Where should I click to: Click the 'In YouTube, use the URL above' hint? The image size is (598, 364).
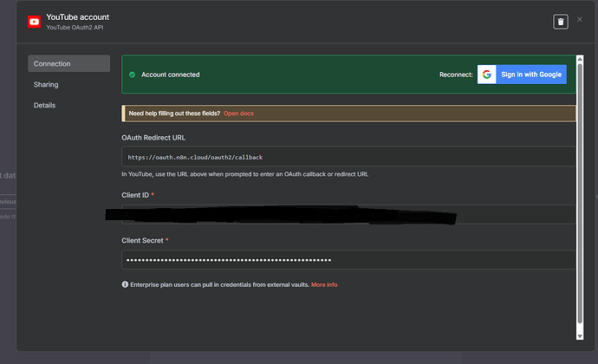[245, 174]
